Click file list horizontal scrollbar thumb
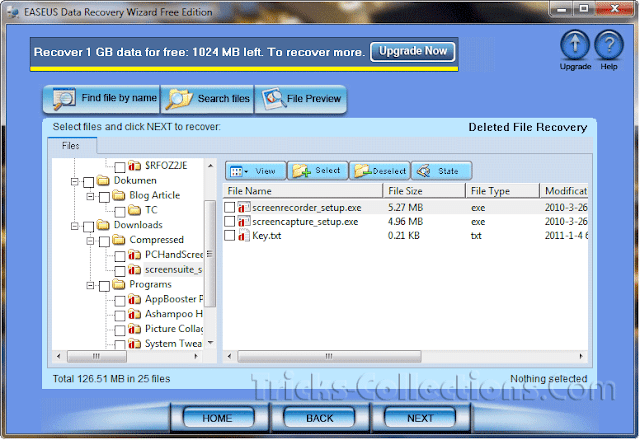 click(x=329, y=356)
